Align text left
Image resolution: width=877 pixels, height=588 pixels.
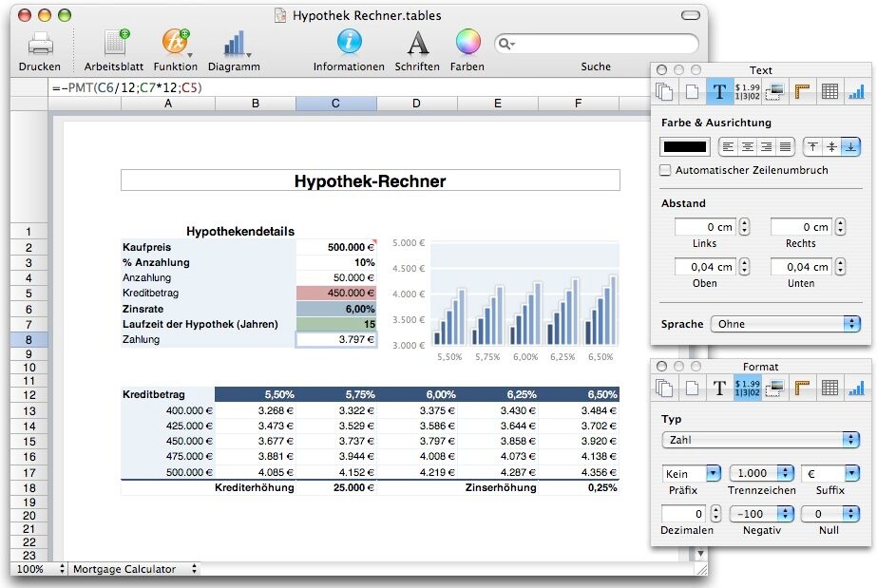coord(728,147)
